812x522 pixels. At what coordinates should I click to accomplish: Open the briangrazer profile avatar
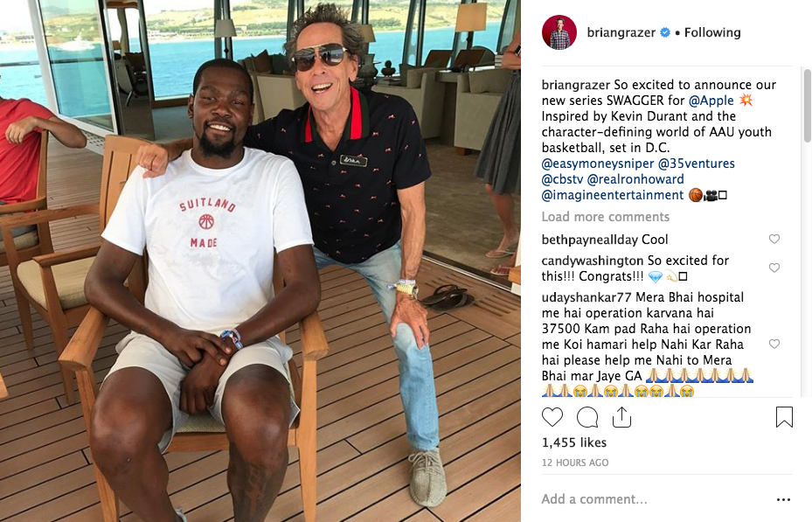[559, 32]
